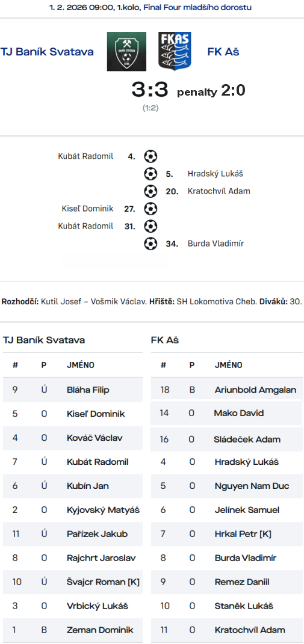Click the goal ball icon at minute 31

[x=150, y=226]
